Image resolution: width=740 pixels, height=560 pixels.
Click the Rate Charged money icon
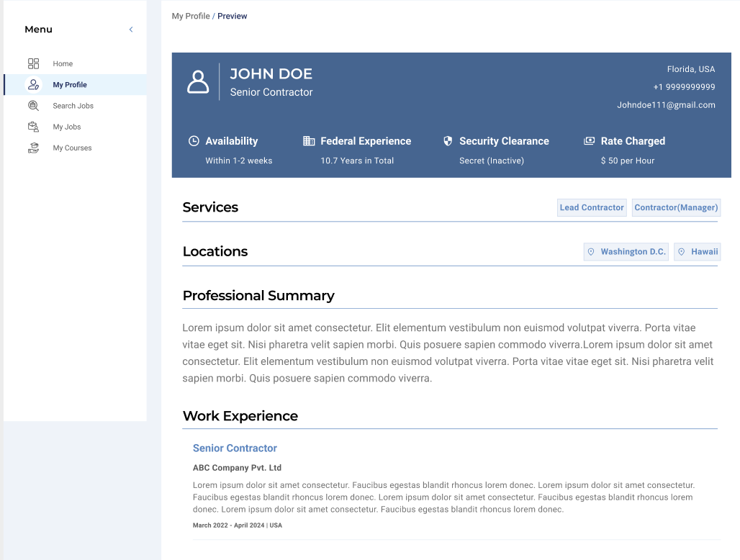[589, 141]
